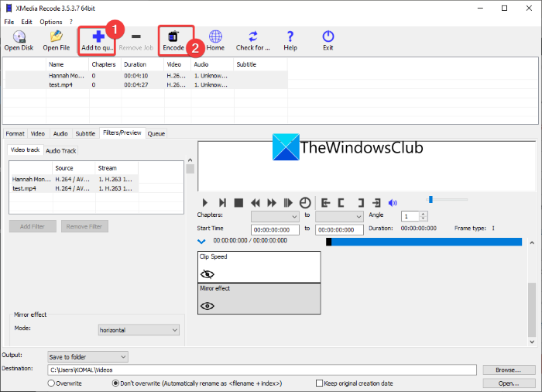Select the Audio Track sub-tab
The height and width of the screenshot is (392, 542).
pyautogui.click(x=61, y=151)
